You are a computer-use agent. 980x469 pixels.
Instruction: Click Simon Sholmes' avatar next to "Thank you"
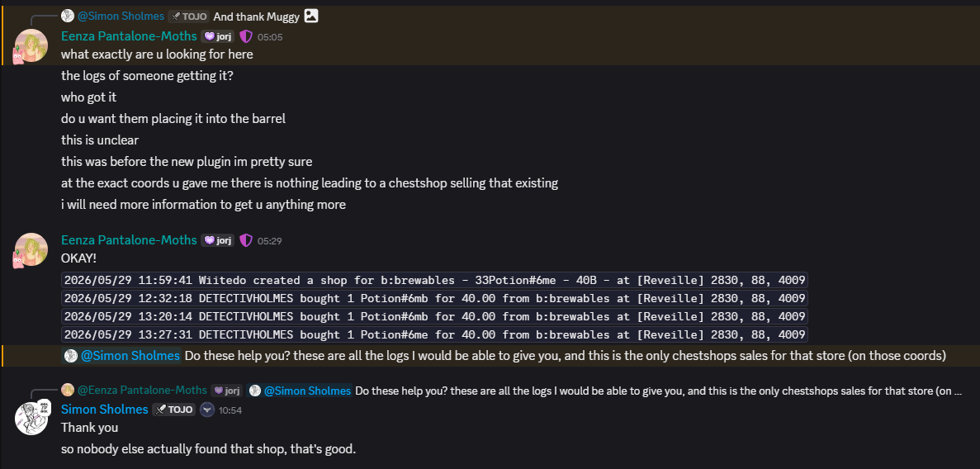point(31,419)
